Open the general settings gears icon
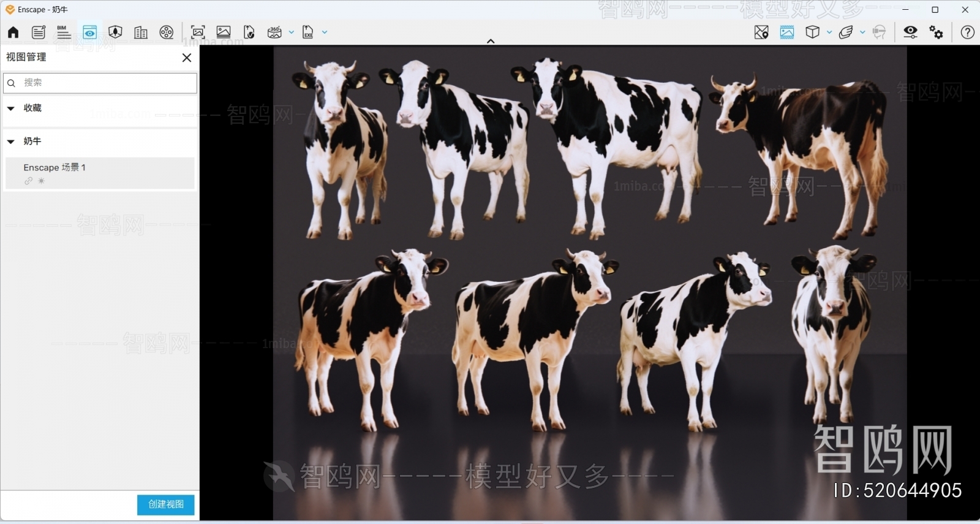Screen dimensions: 980x524 point(936,32)
